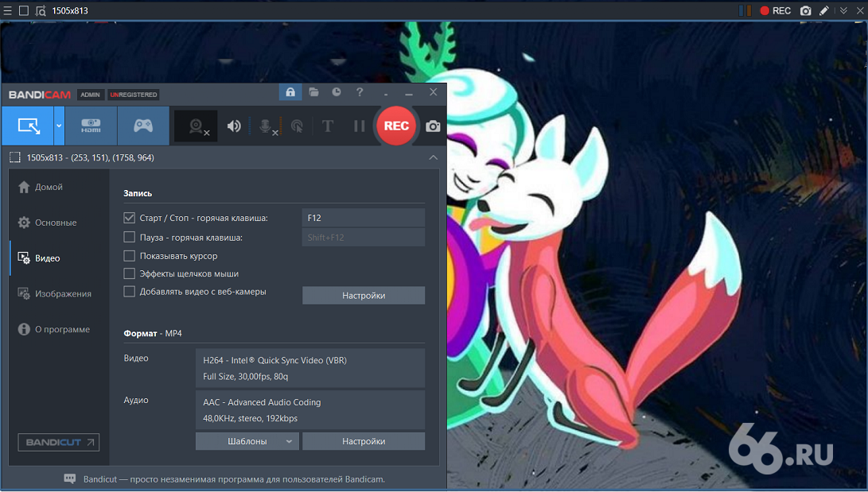
Task: Click the BANDICAM logo in the title bar
Action: tap(40, 95)
